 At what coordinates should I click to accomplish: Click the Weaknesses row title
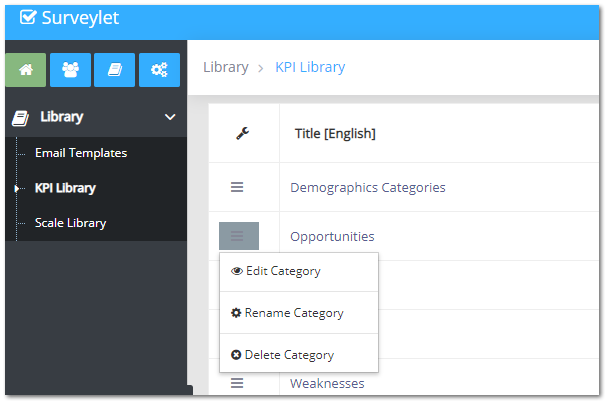327,383
